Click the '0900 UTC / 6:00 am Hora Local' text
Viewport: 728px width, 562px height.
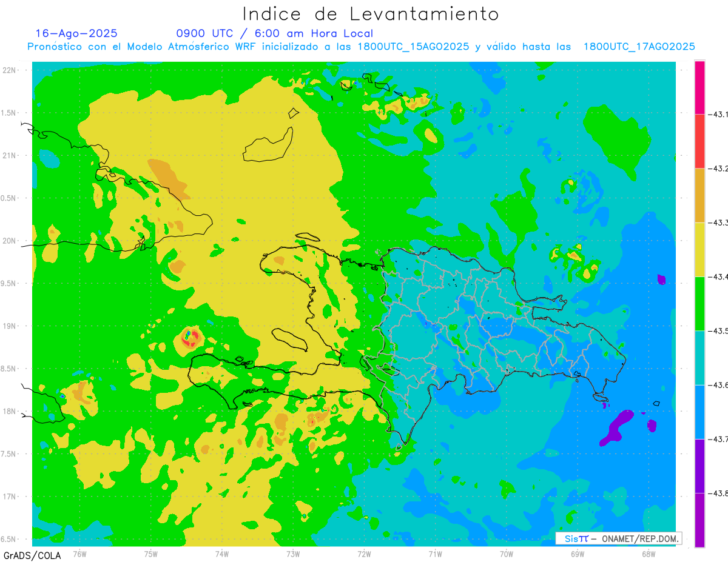tap(275, 33)
